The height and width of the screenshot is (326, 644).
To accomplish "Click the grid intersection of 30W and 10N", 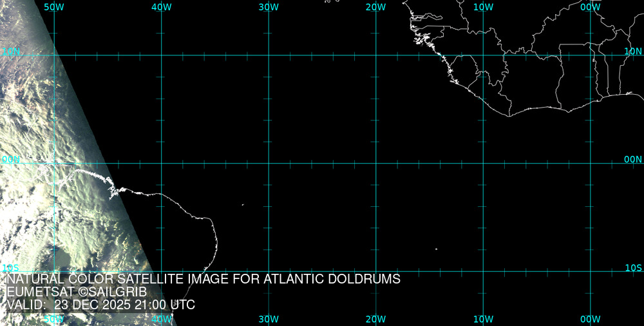I will [x=269, y=55].
